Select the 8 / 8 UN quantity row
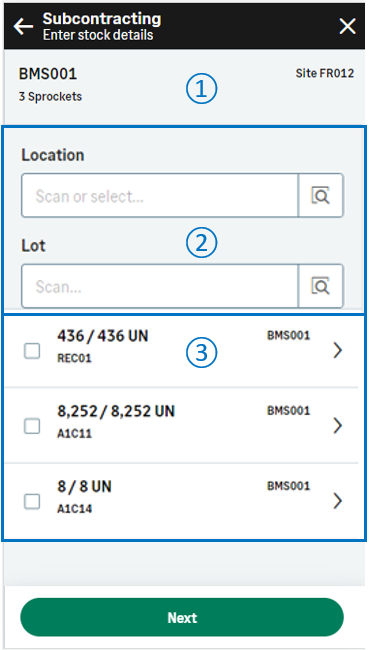The height and width of the screenshot is (650, 370). tap(185, 501)
